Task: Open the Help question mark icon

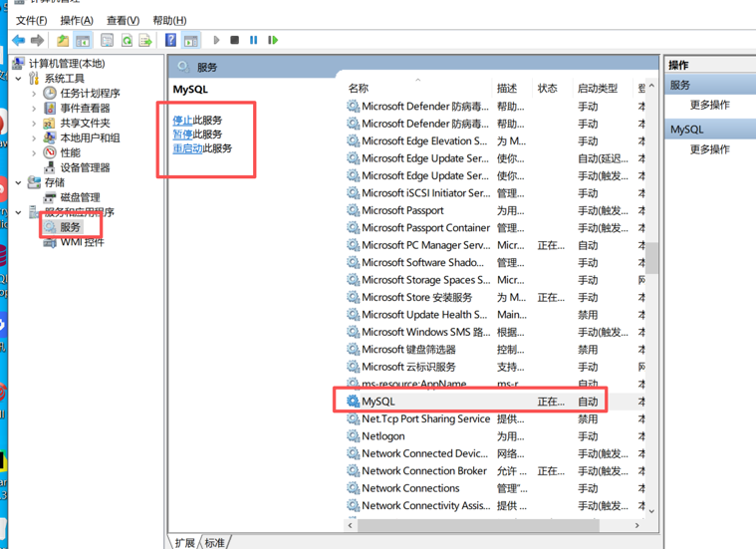Action: tap(170, 40)
